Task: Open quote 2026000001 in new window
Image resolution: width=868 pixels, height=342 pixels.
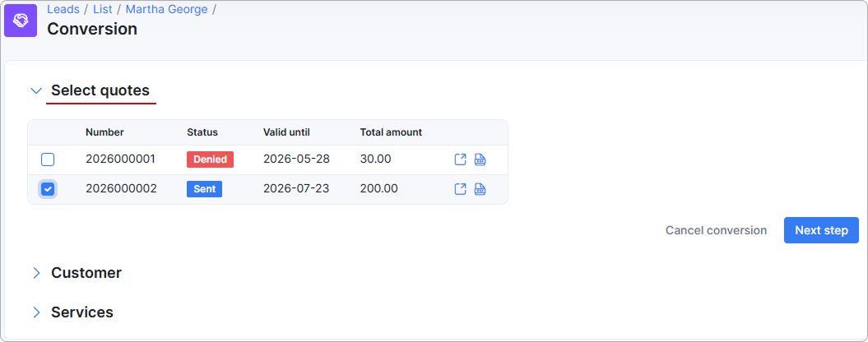Action: [460, 159]
